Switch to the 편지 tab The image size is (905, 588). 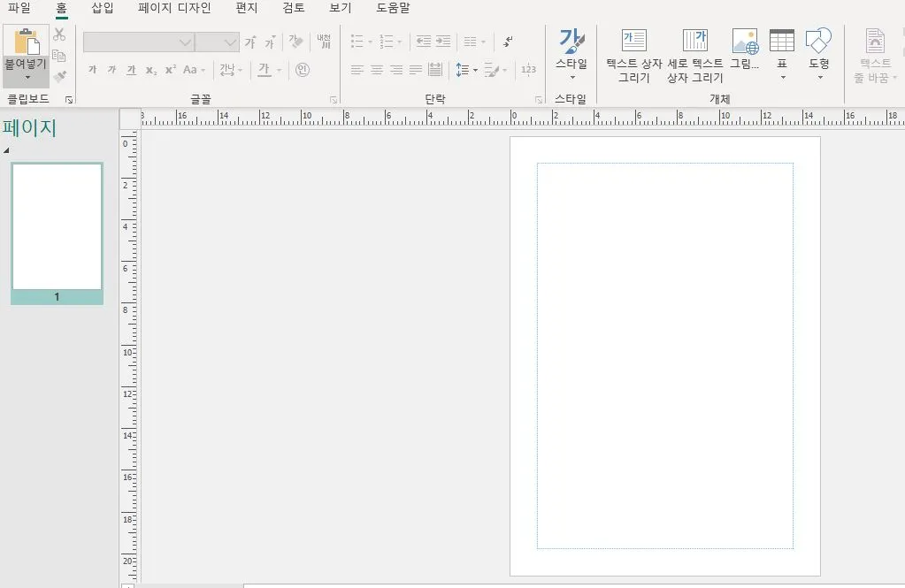click(247, 8)
